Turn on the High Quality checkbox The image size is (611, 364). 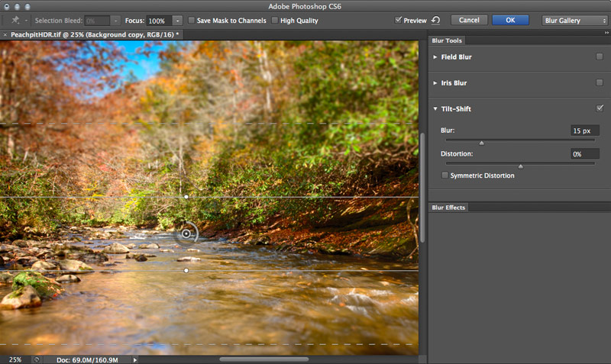(x=275, y=20)
